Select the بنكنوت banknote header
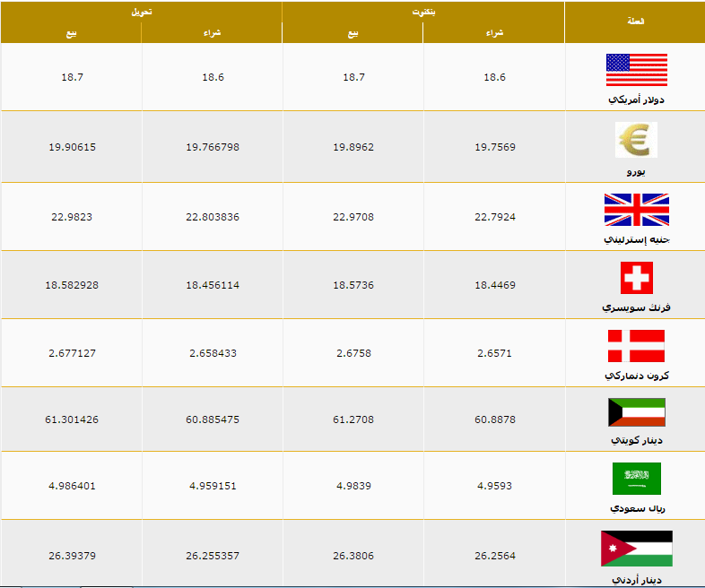The image size is (705, 588). [423, 13]
